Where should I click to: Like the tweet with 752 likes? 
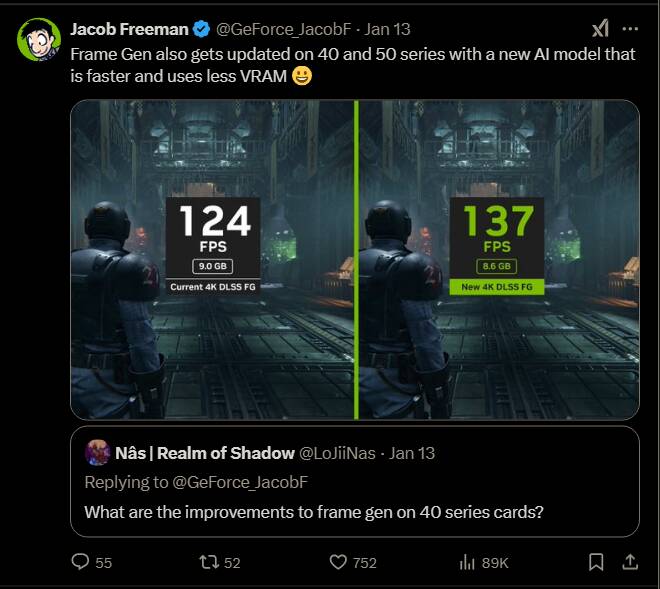[x=337, y=562]
